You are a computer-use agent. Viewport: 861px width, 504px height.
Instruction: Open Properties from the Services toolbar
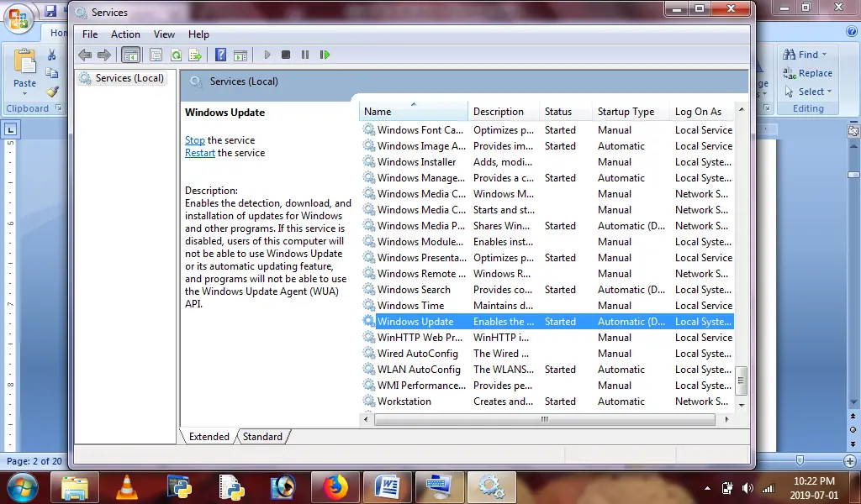(x=156, y=55)
